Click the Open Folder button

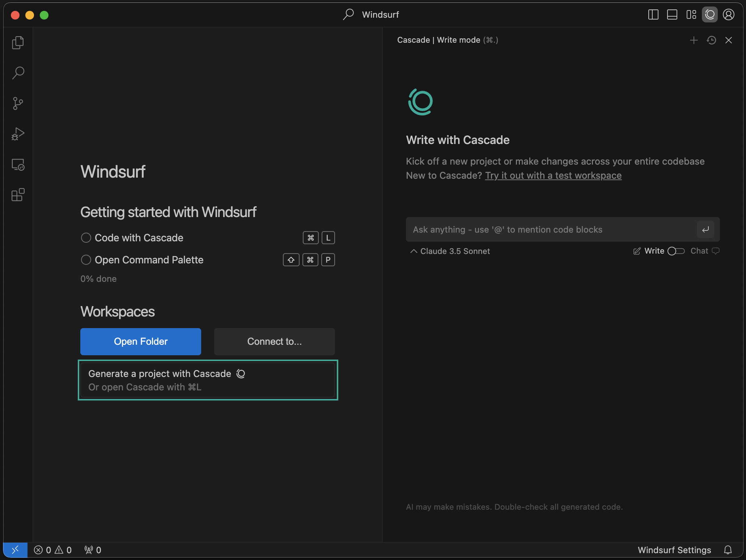point(140,341)
